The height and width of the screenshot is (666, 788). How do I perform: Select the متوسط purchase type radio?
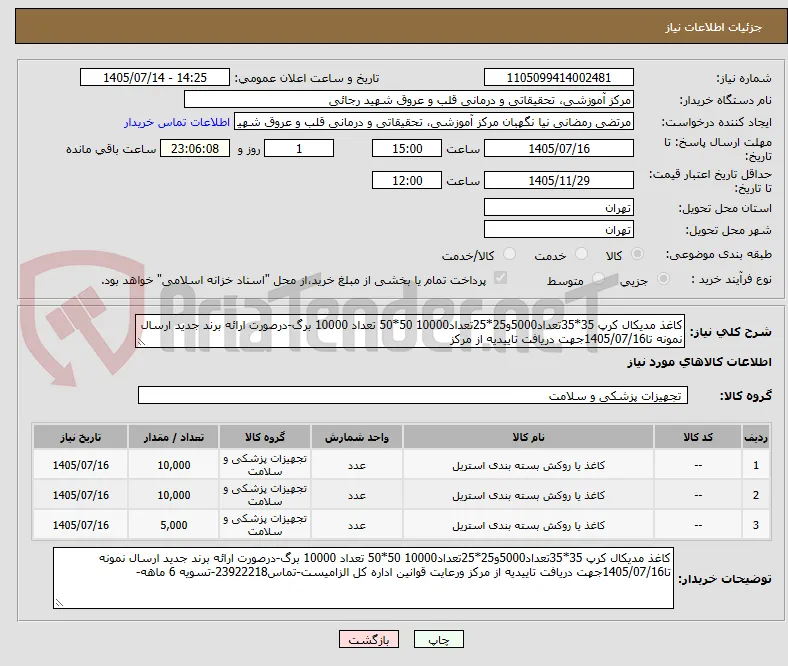pos(598,279)
